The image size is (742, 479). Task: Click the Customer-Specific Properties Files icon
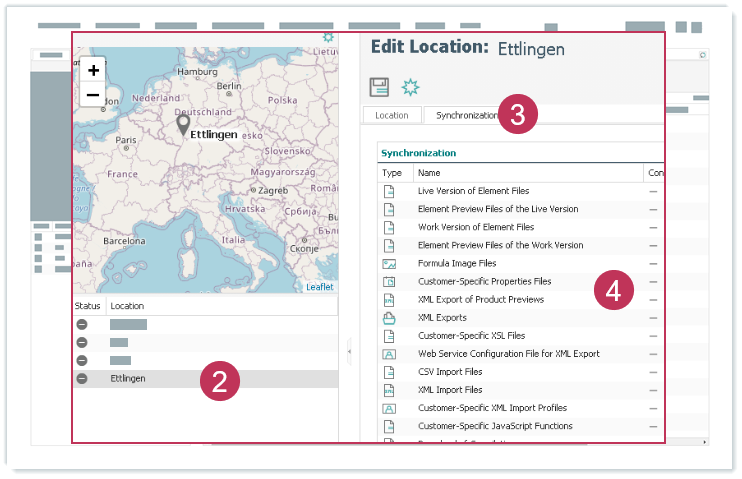coord(390,282)
